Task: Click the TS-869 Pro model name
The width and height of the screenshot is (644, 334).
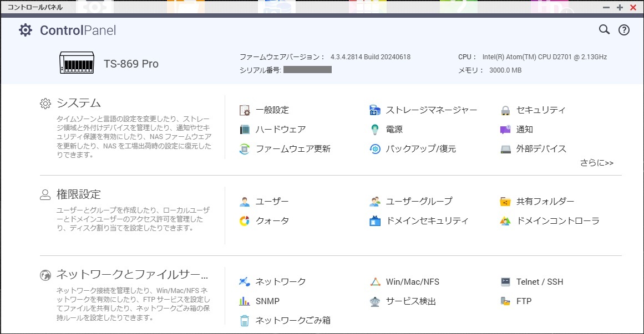Action: click(130, 64)
